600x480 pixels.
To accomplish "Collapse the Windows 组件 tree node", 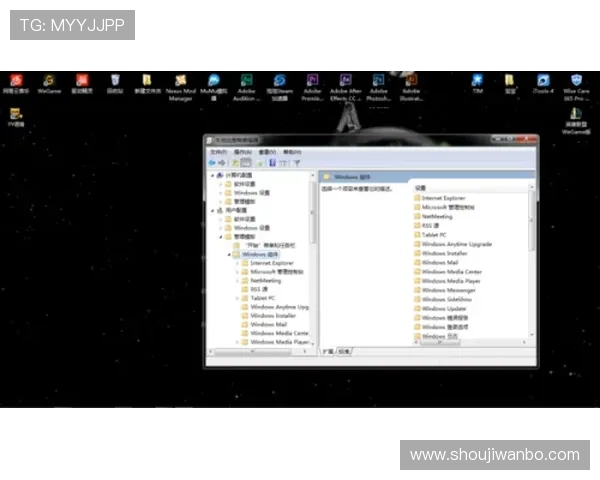I will point(229,254).
